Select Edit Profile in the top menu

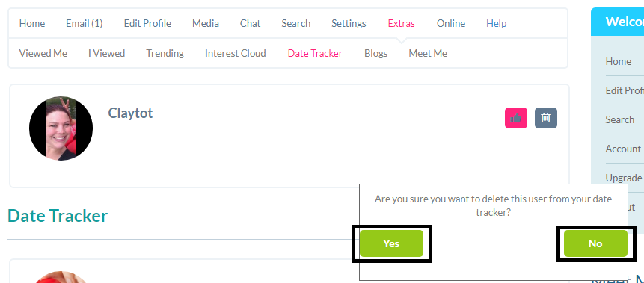(x=147, y=23)
